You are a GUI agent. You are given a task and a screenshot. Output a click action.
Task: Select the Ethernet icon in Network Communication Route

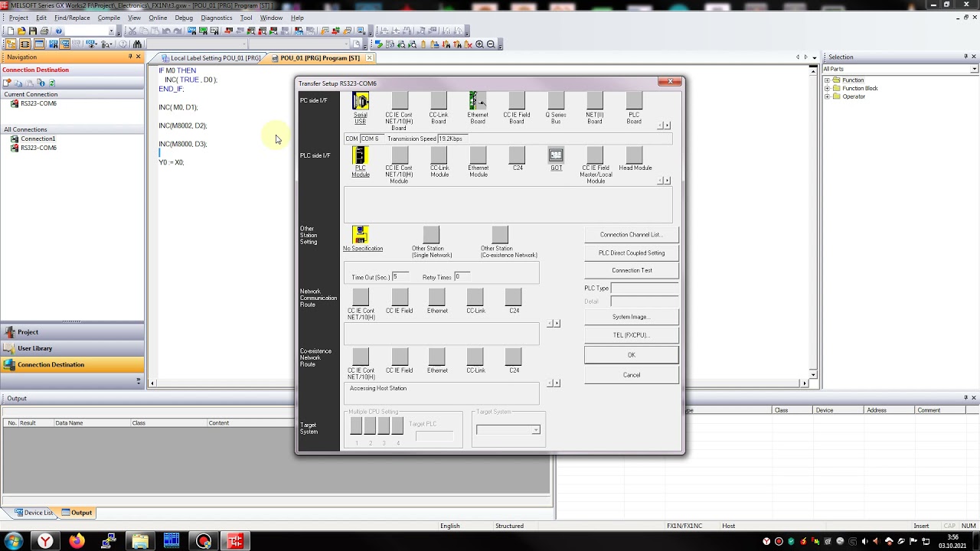(437, 297)
